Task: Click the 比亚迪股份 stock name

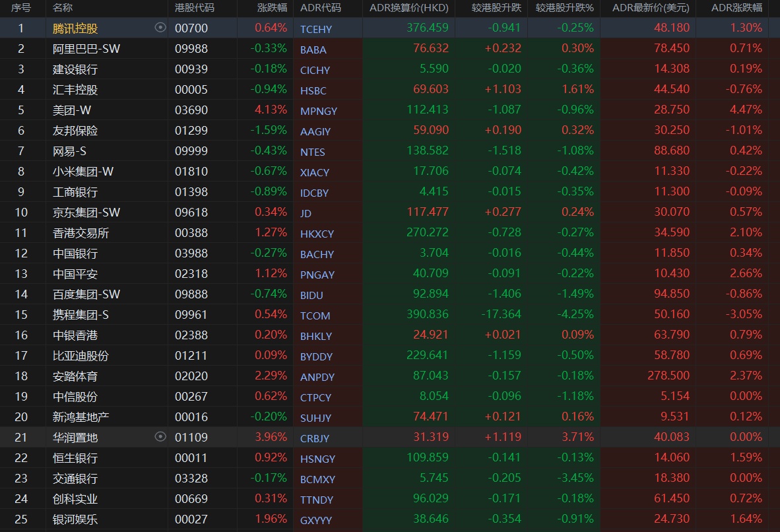Action: coord(81,355)
